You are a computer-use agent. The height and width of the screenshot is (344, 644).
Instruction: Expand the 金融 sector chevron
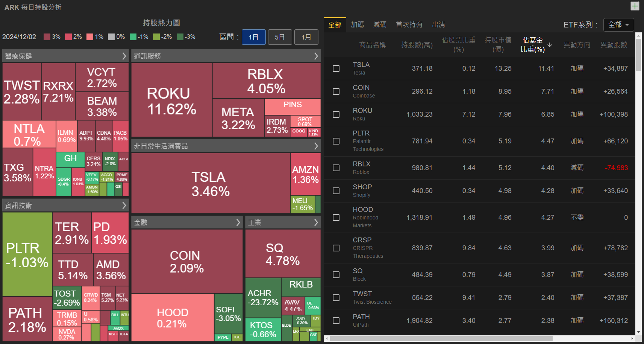tap(238, 222)
